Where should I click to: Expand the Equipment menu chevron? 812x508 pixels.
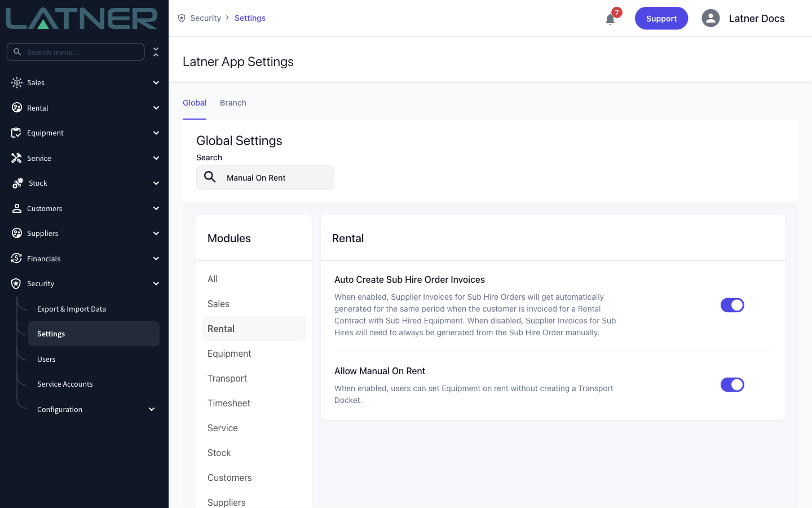coord(156,133)
